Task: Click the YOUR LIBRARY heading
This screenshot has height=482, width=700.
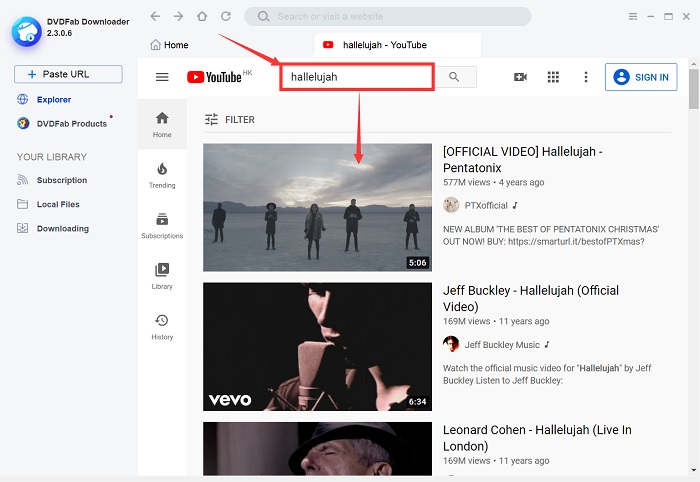Action: coord(52,157)
